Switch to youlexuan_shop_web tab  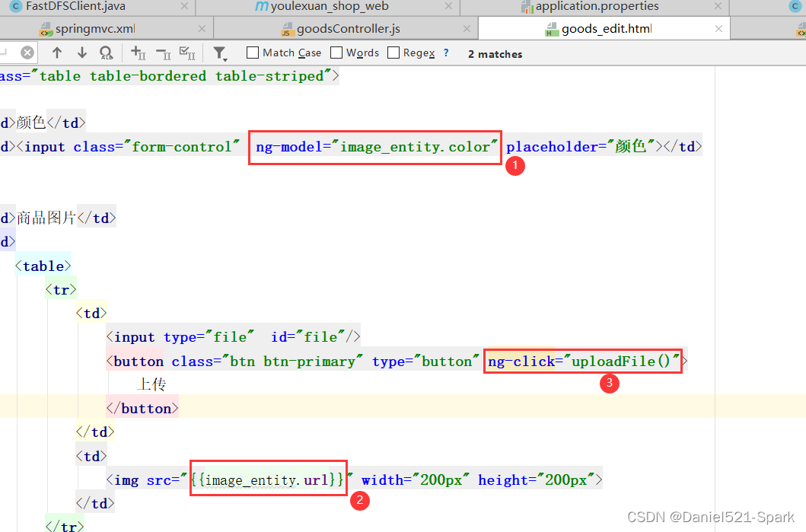[330, 6]
